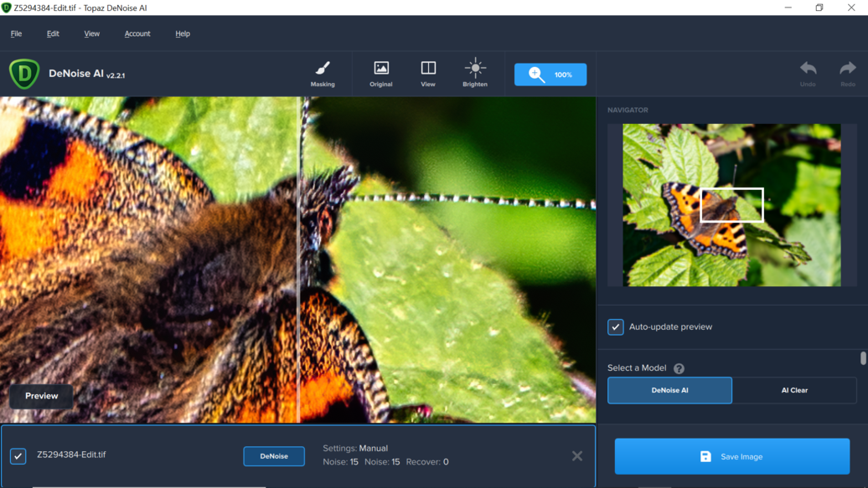Click the DeNoise button in file row

(274, 456)
